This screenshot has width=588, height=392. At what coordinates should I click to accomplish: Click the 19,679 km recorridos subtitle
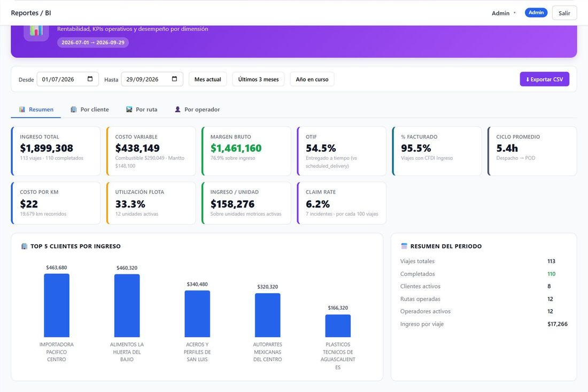[x=43, y=214]
